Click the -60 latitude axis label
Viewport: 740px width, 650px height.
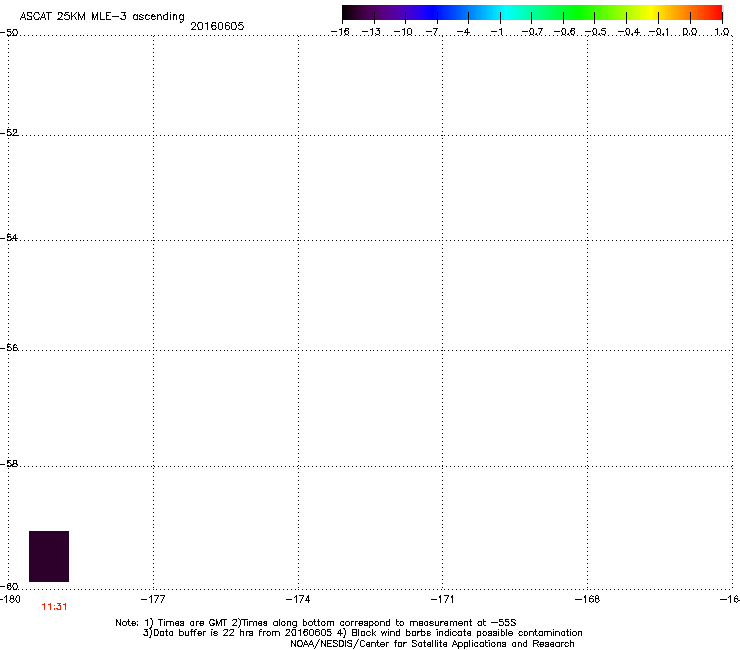(9, 587)
